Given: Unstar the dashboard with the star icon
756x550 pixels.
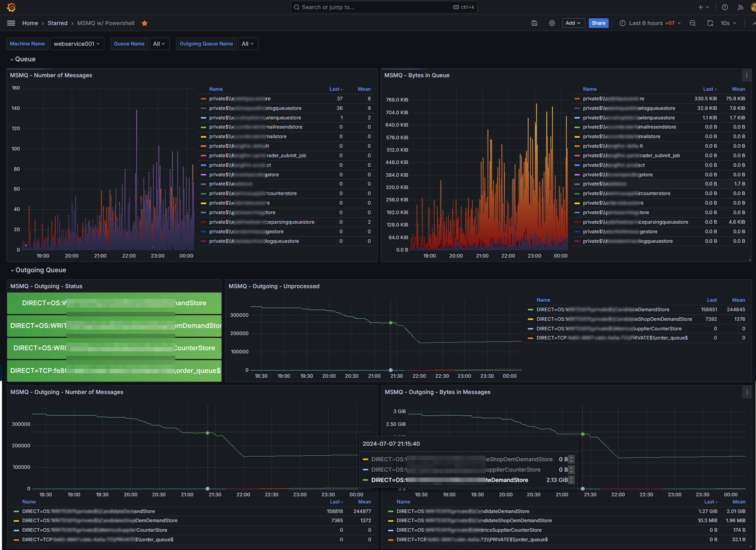Looking at the screenshot, I should (145, 23).
